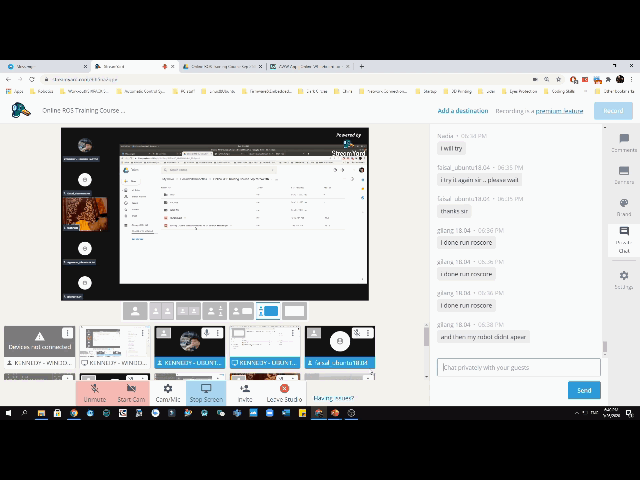
Task: Select the single-person solo layout
Action: pyautogui.click(x=135, y=311)
